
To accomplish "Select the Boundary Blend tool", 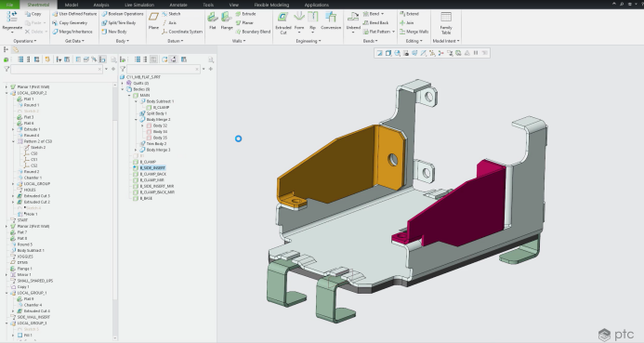I will (253, 32).
